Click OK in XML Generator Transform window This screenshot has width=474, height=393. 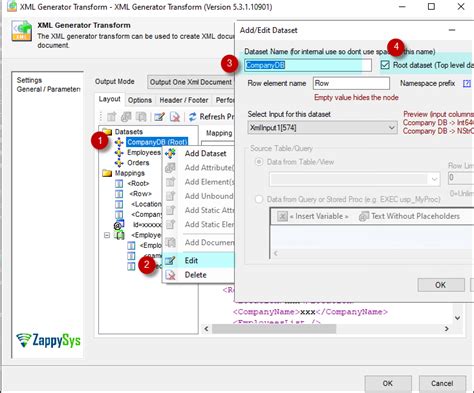click(388, 383)
